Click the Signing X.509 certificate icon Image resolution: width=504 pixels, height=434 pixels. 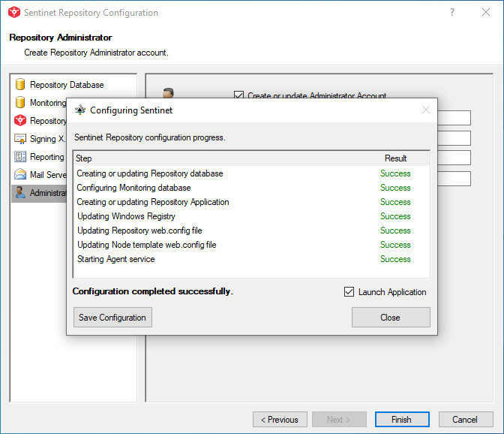pyautogui.click(x=20, y=139)
